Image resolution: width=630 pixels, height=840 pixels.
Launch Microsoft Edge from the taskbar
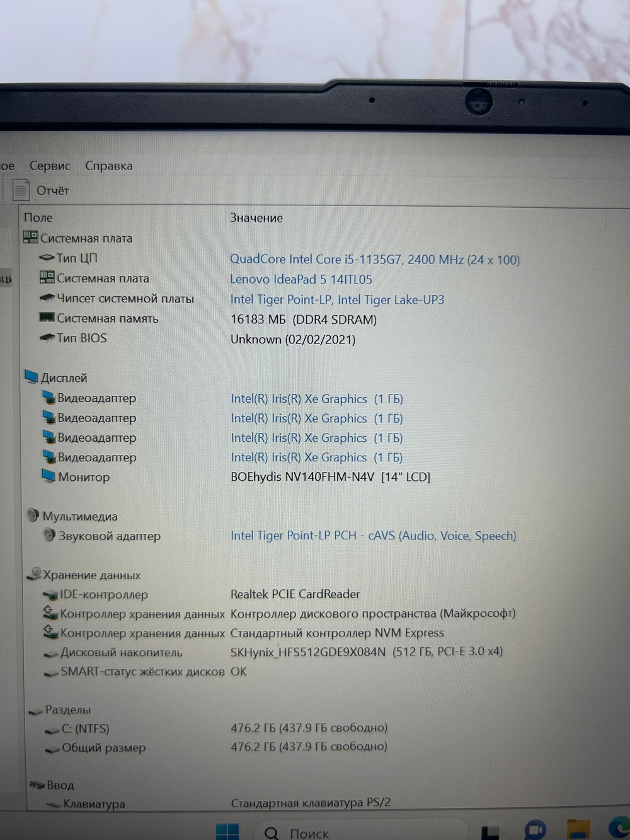[619, 829]
